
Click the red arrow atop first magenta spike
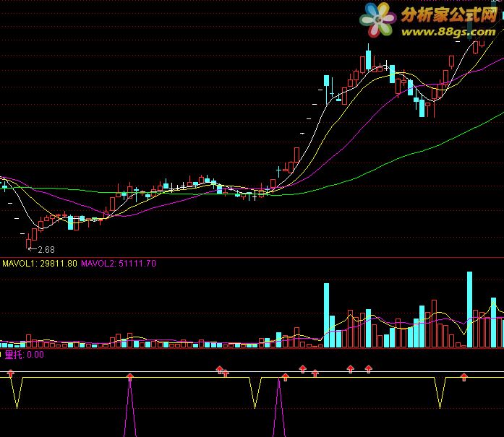130,376
